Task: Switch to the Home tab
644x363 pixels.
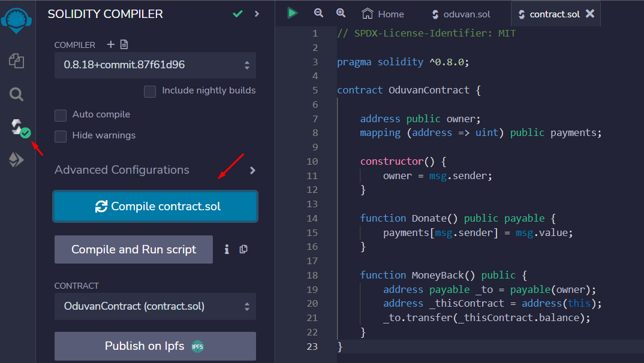Action: (383, 14)
